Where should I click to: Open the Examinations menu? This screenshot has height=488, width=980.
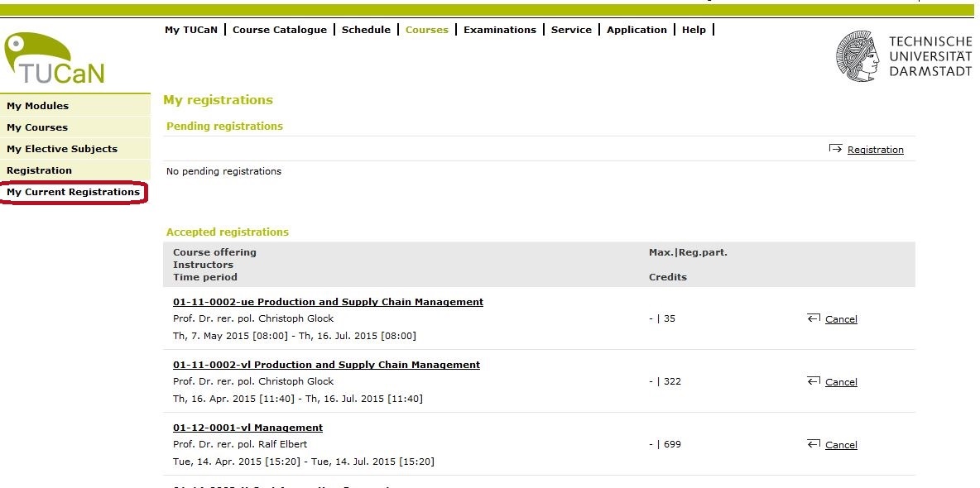500,30
